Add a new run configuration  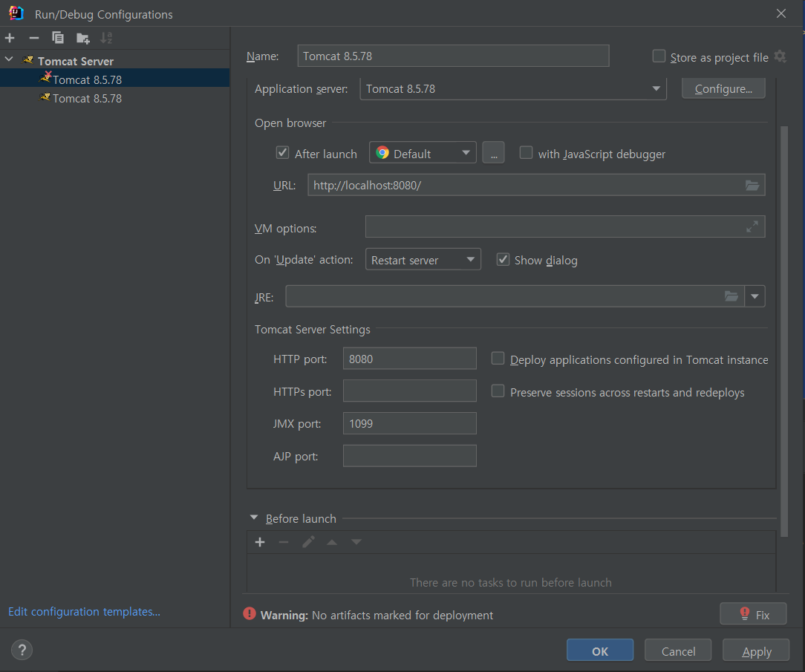(x=10, y=38)
